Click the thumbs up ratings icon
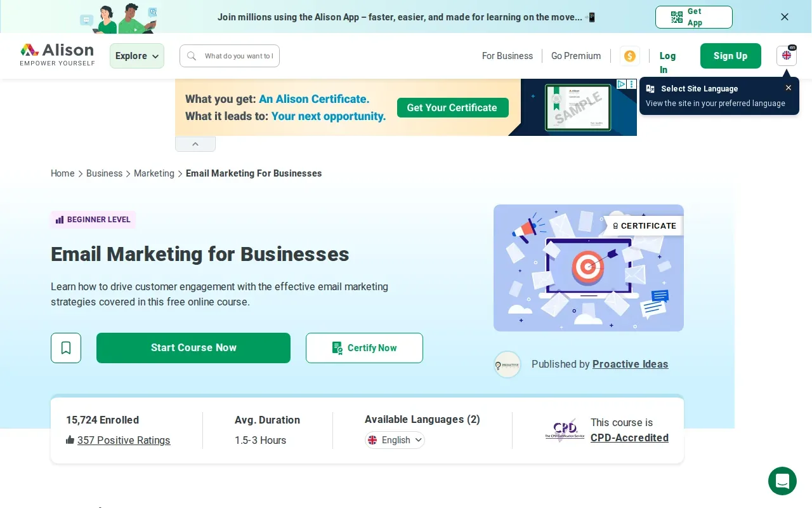The image size is (812, 508). 70,439
